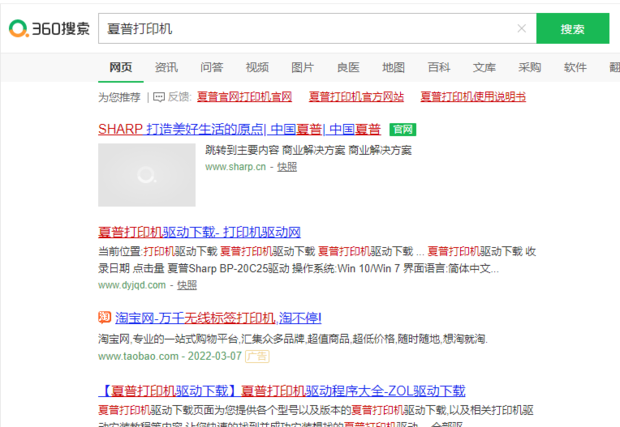
Task: Click the orange Taobao icon
Action: (104, 317)
